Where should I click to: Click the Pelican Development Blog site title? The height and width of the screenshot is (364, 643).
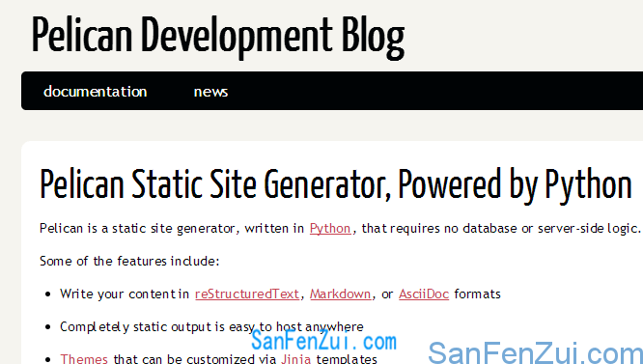coord(218,36)
